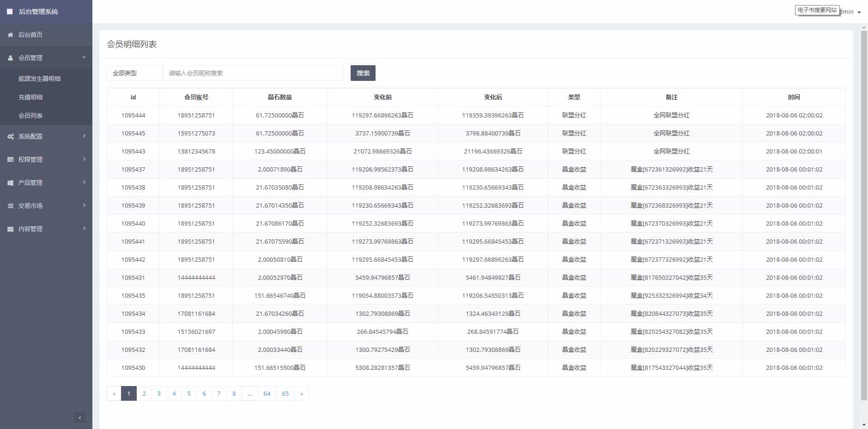Click the 搜索 search button

point(363,73)
